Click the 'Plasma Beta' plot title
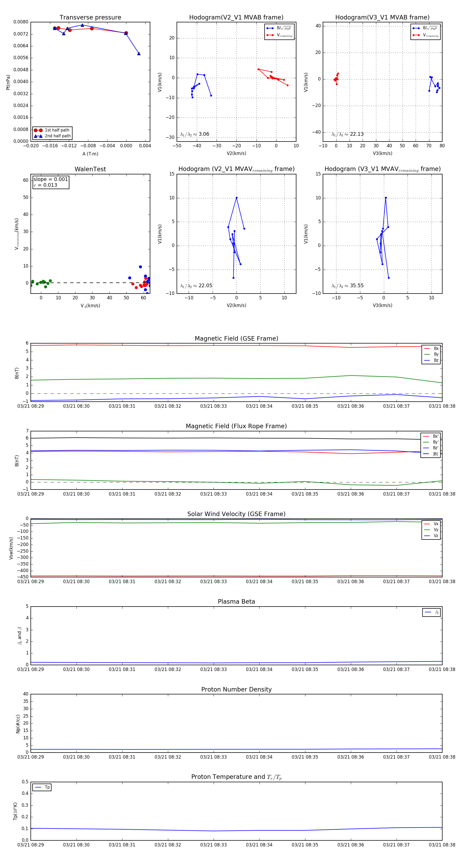Image resolution: width=473 pixels, height=868 pixels. point(236,602)
